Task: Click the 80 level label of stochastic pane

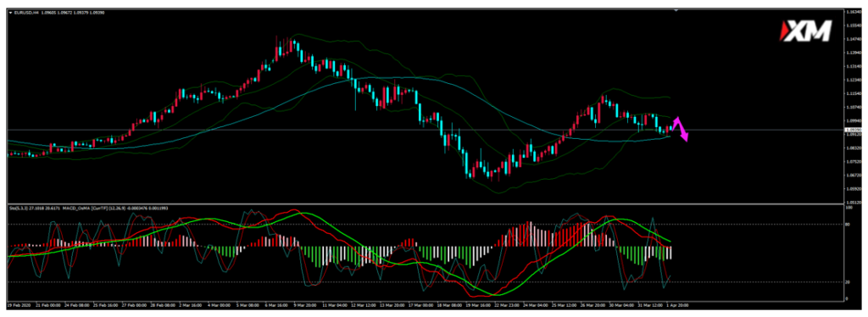Action: pyautogui.click(x=847, y=224)
